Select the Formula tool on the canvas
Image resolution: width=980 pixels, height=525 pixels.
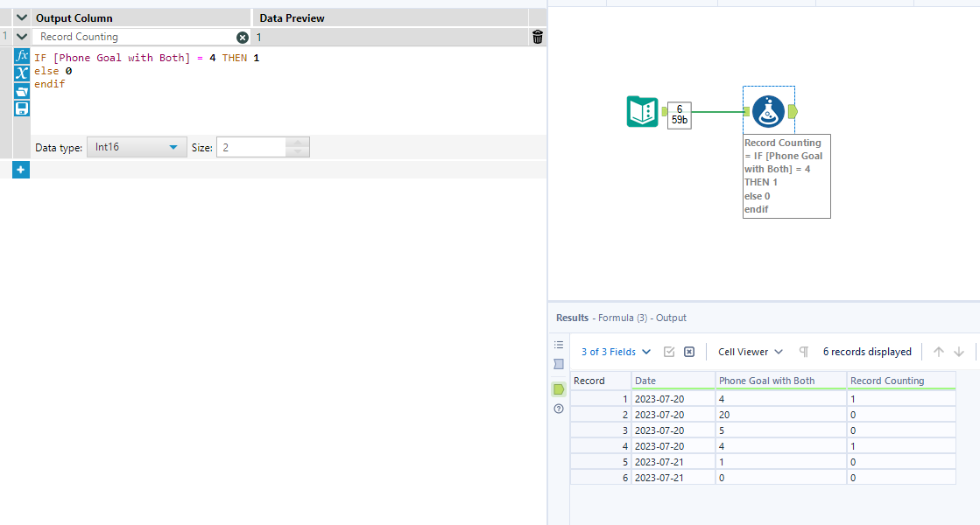tap(768, 111)
